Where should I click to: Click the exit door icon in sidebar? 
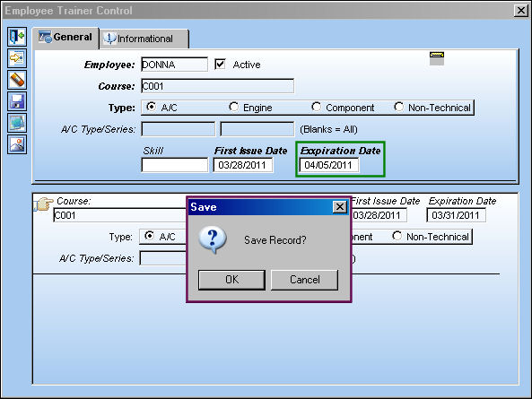point(17,37)
